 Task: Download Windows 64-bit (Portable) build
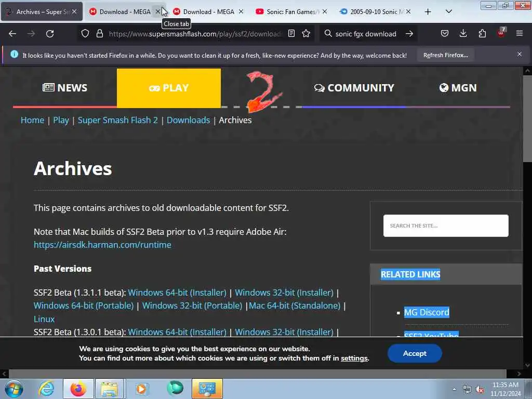pos(84,305)
